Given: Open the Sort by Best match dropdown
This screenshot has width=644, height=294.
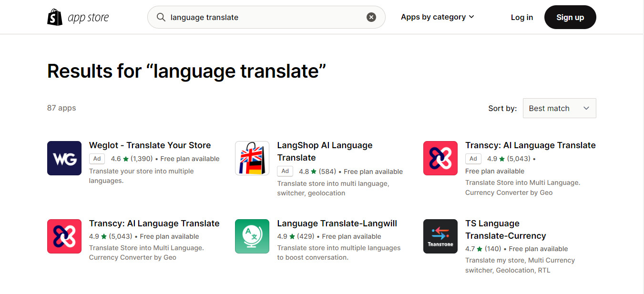Looking at the screenshot, I should 559,108.
